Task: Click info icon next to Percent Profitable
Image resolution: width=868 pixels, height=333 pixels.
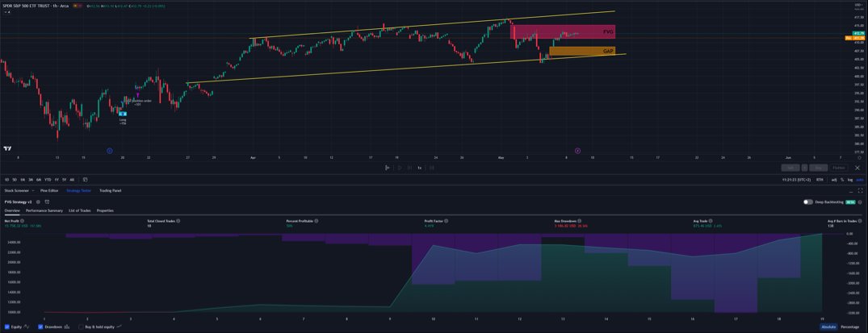Action: [316, 221]
